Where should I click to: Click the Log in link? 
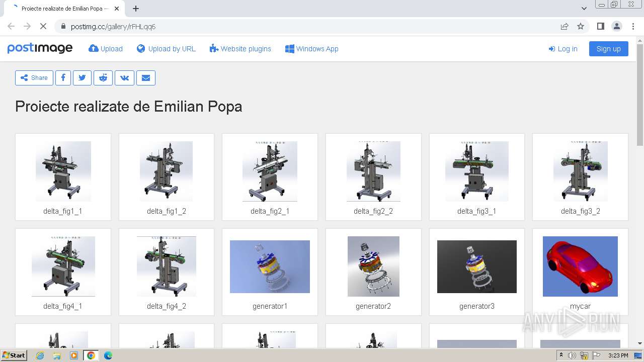click(x=563, y=49)
